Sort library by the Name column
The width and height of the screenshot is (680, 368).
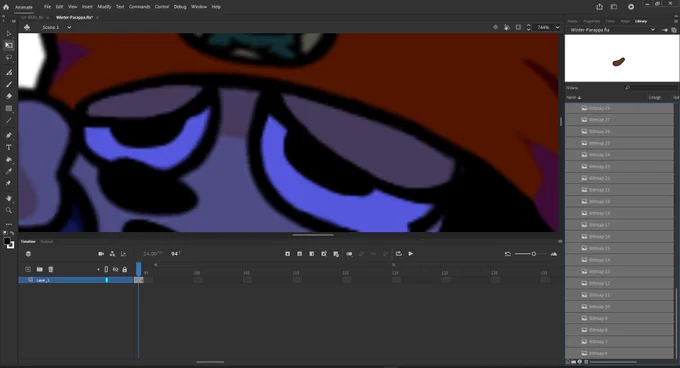point(573,98)
